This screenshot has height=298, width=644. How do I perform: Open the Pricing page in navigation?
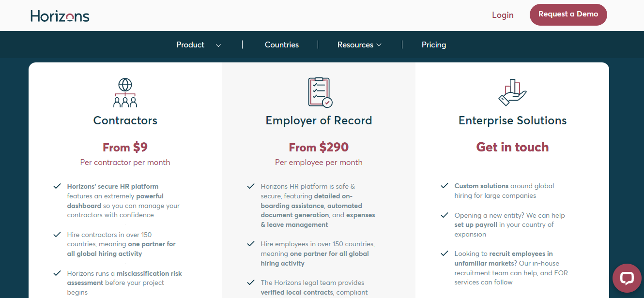click(434, 45)
